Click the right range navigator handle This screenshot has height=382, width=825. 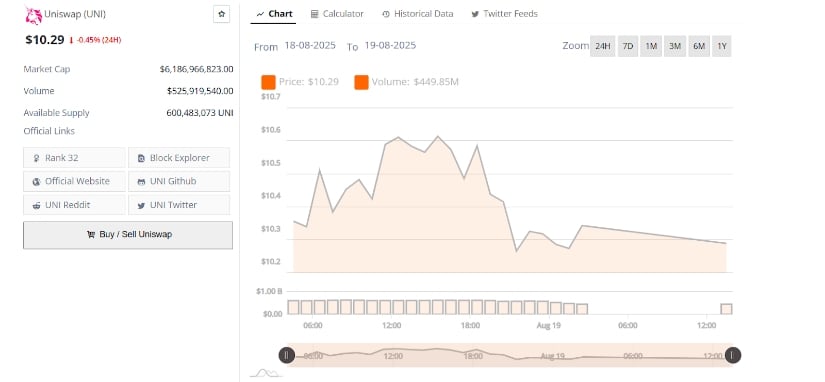(733, 355)
